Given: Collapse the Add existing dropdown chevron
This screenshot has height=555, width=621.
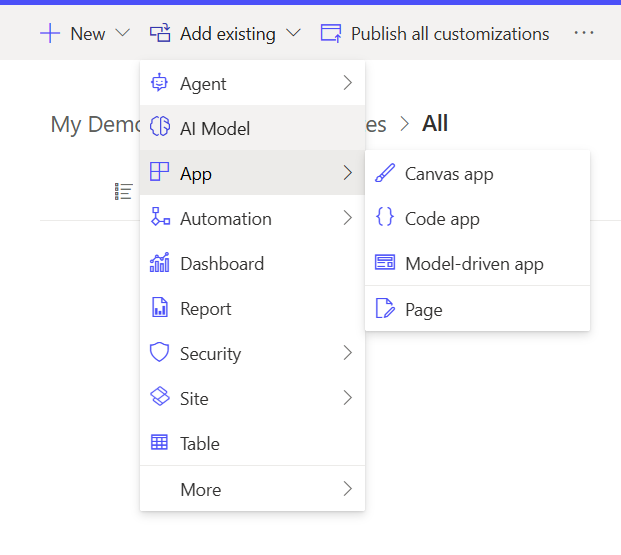Looking at the screenshot, I should (293, 33).
